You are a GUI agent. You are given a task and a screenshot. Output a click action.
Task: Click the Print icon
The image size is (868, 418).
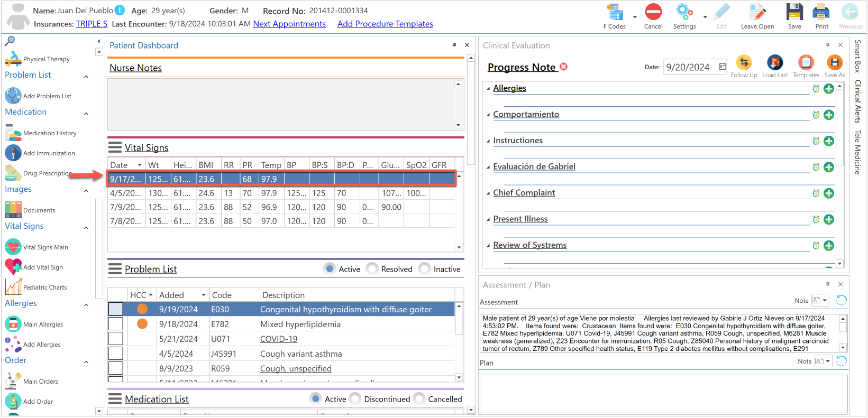(821, 12)
